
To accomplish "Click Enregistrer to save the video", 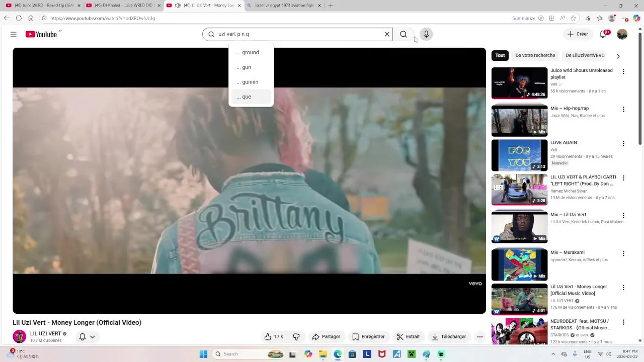I will (x=368, y=337).
